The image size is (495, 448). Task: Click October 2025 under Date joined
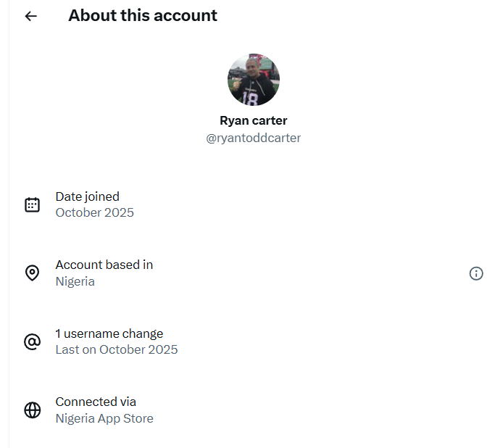[95, 212]
